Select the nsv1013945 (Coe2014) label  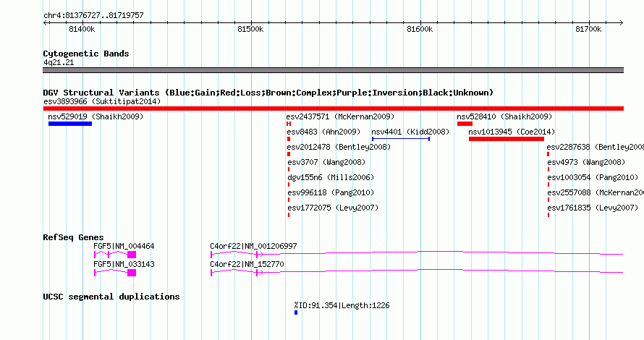pyautogui.click(x=512, y=132)
